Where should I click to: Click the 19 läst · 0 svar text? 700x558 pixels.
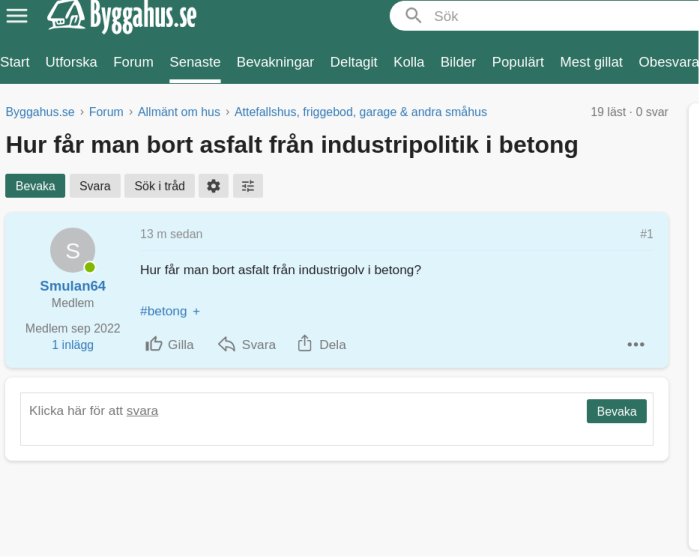629,112
